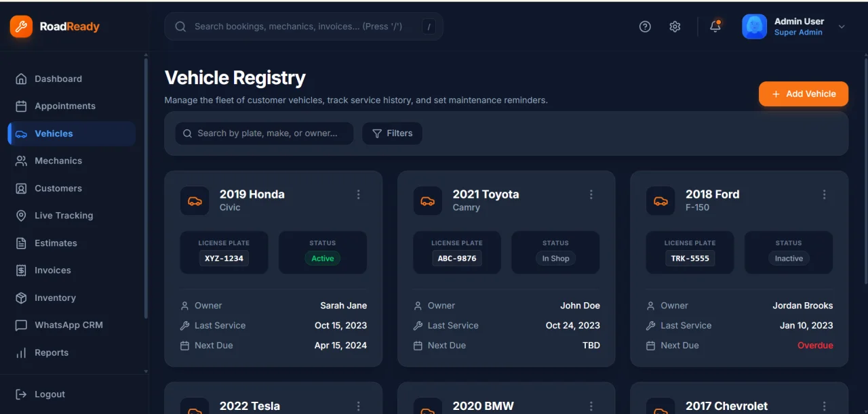Expand the Admin User account chevron
Screen dimensions: 868x414
coord(842,26)
